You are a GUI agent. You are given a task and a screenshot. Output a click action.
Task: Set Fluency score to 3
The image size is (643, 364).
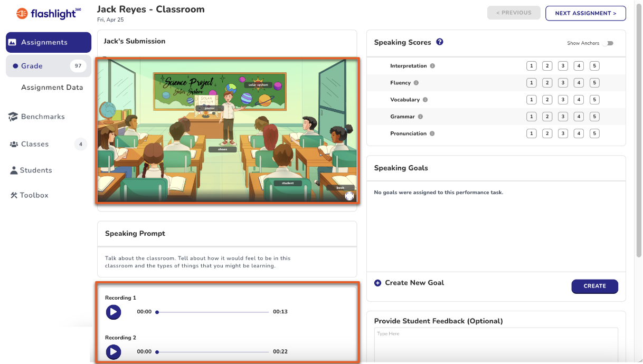tap(563, 83)
